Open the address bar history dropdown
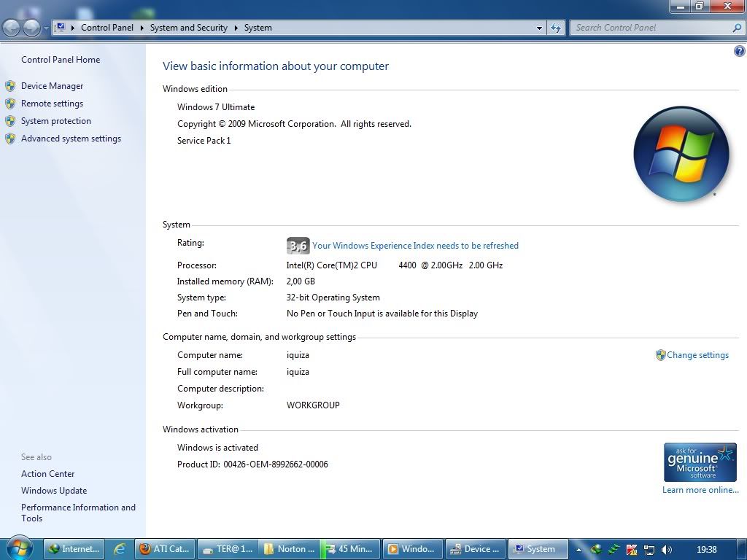Viewport: 747px width, 560px height. point(539,28)
